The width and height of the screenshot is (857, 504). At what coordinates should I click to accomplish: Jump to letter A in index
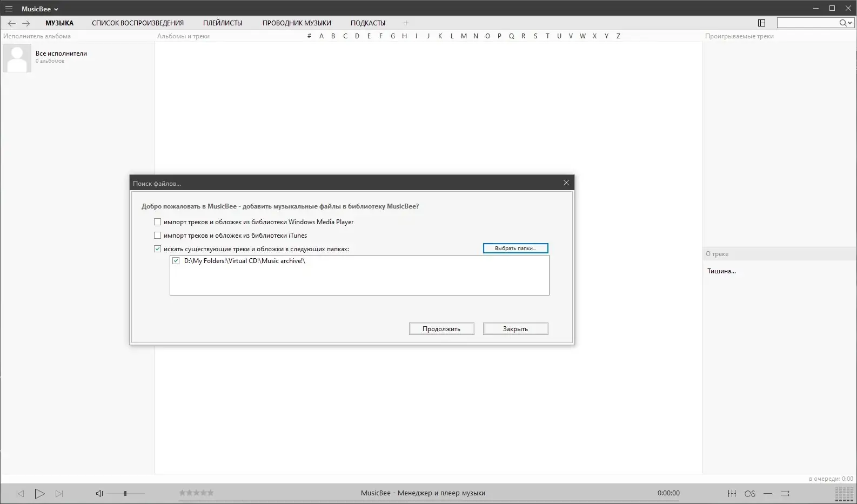click(x=322, y=36)
